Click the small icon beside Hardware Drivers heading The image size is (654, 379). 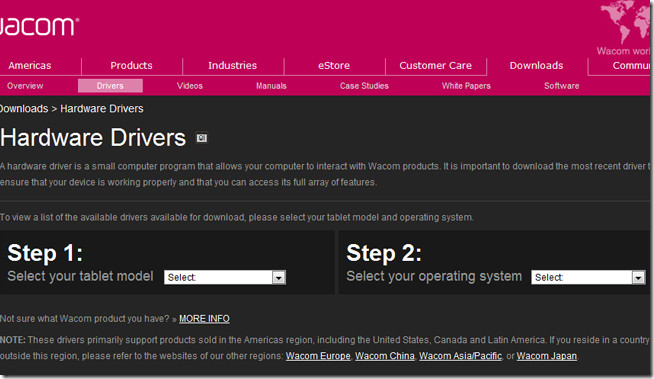click(x=202, y=138)
